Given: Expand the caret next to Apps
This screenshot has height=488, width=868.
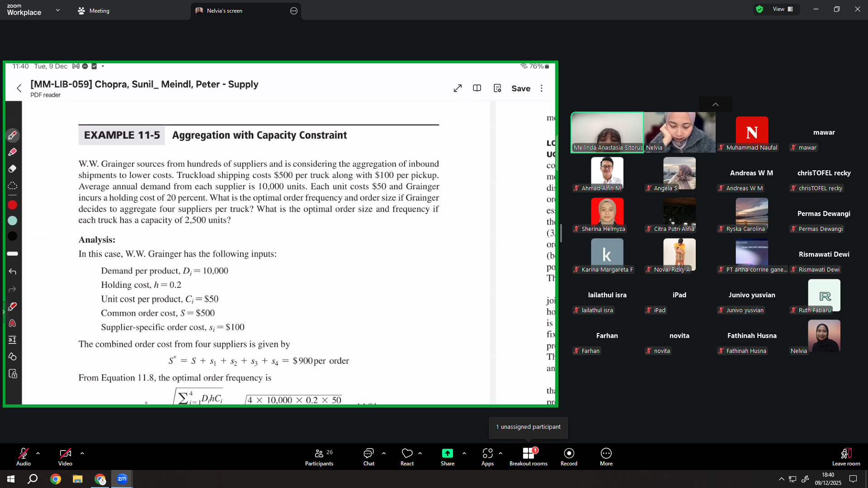Looking at the screenshot, I should tap(500, 453).
